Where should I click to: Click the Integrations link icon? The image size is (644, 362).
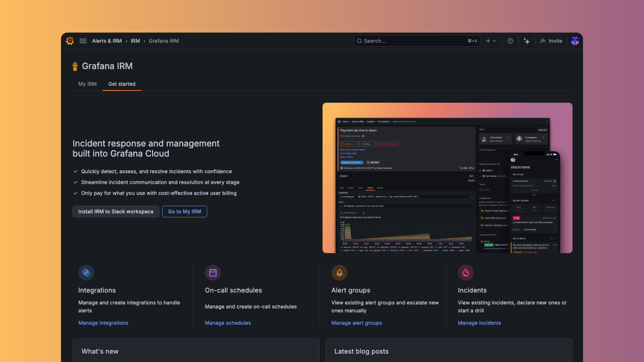(86, 273)
